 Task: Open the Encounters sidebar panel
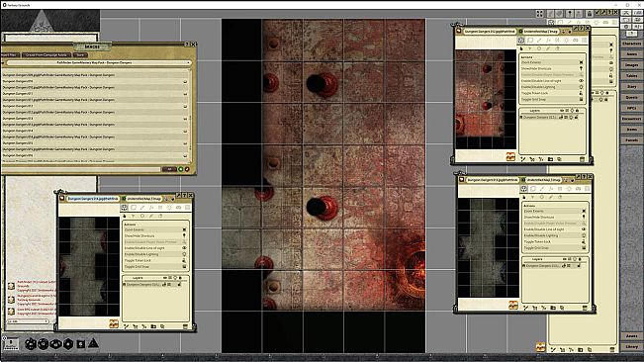632,119
